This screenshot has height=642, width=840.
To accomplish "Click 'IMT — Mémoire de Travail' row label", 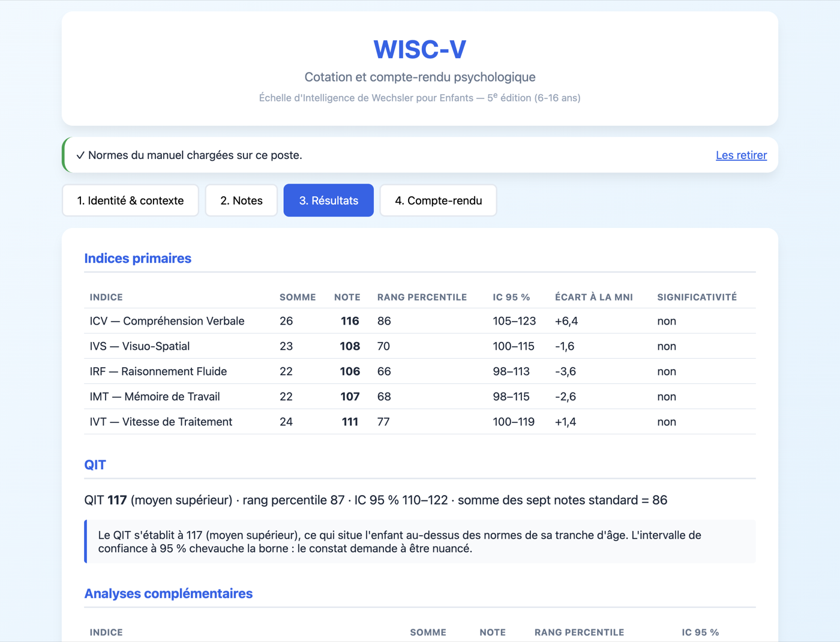I will click(x=155, y=397).
